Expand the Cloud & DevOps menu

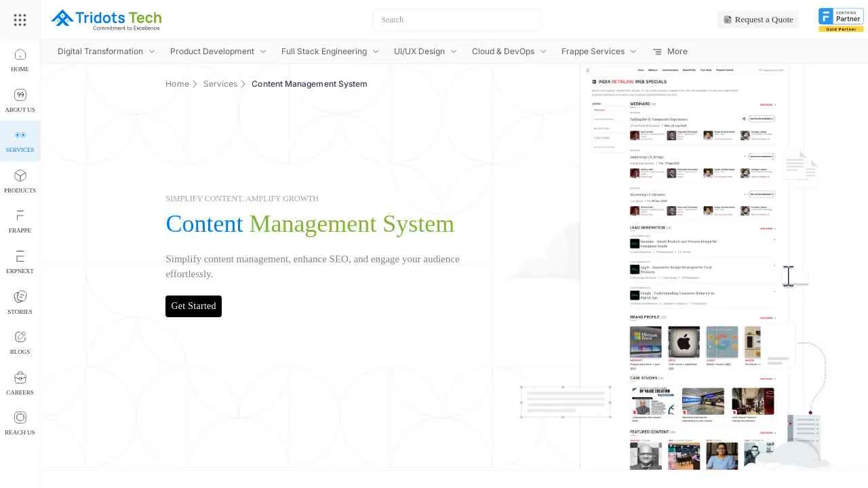pyautogui.click(x=509, y=52)
